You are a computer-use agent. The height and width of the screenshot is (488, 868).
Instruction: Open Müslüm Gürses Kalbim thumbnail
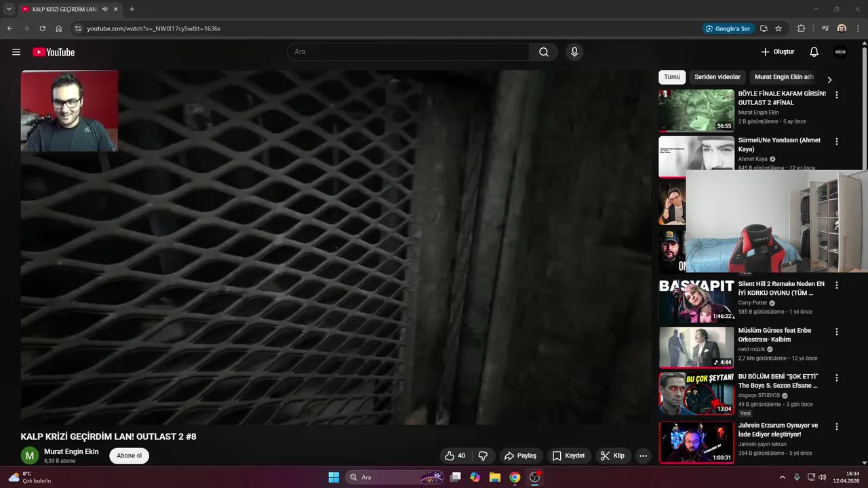696,347
